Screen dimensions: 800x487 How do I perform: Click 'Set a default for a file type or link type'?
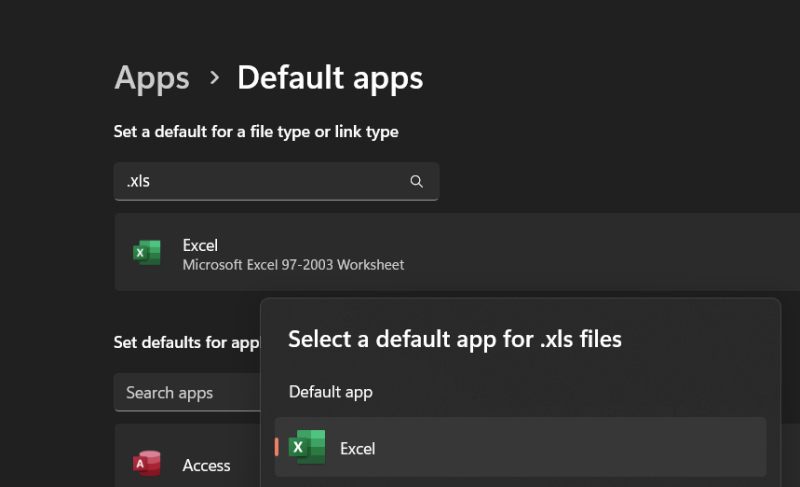(256, 132)
